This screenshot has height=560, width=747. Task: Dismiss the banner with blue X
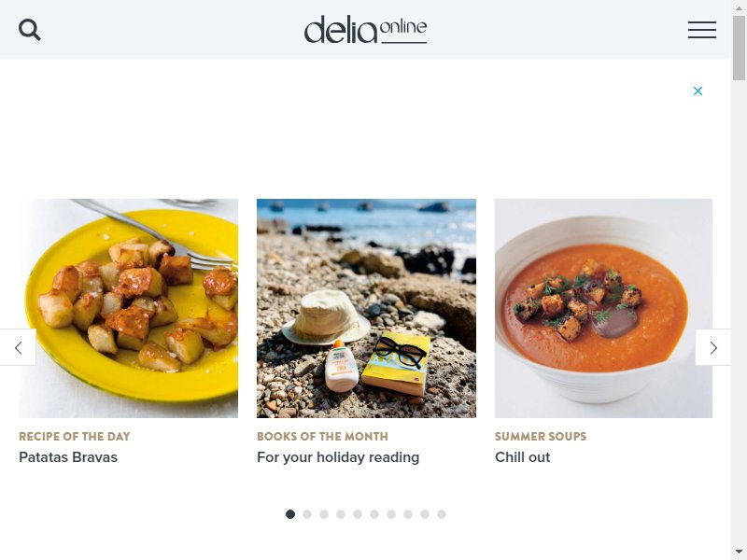[698, 91]
